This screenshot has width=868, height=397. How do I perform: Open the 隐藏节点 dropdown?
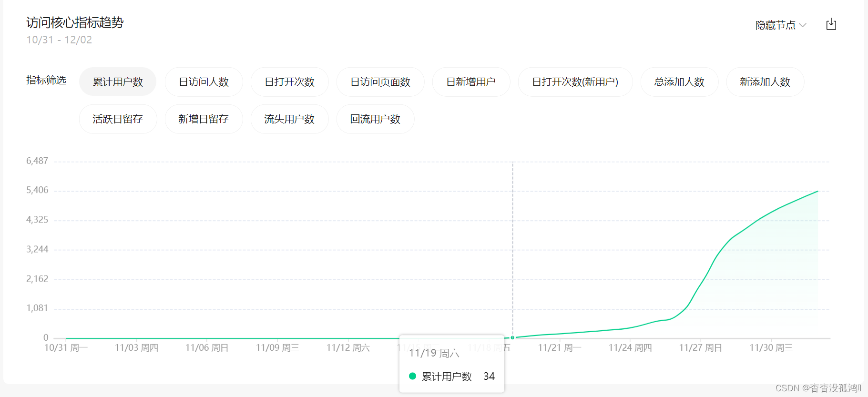click(x=780, y=25)
